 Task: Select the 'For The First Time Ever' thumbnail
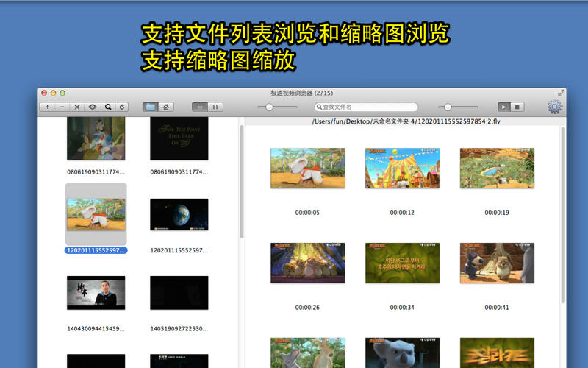point(179,138)
